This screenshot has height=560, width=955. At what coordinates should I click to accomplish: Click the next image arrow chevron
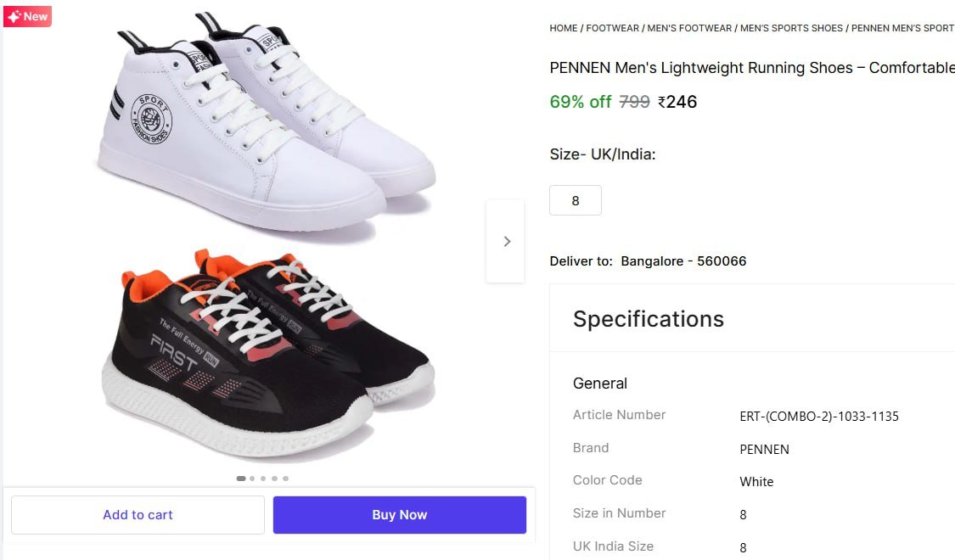[x=507, y=242]
